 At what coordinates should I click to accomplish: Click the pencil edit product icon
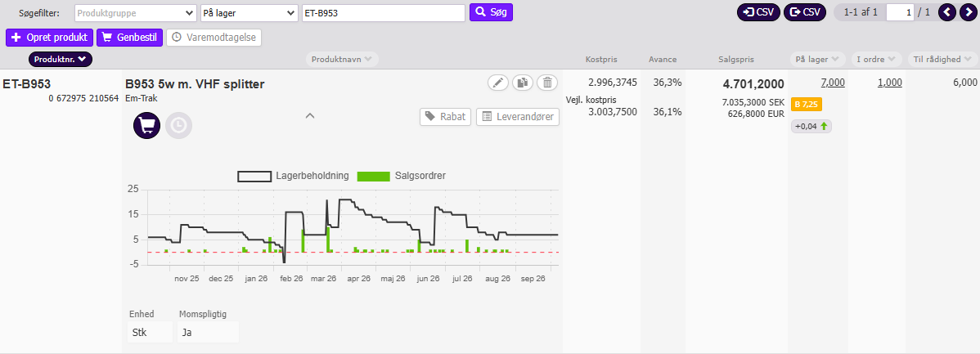[498, 83]
